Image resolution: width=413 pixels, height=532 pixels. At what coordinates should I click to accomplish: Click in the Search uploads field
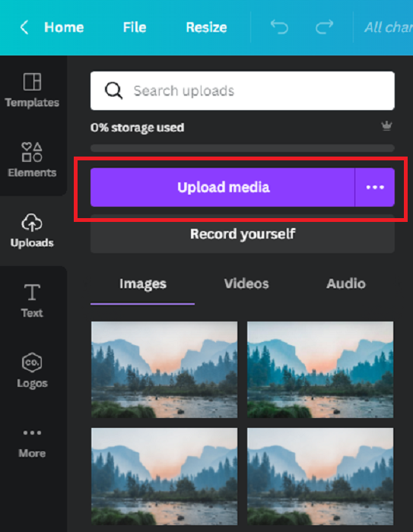pos(243,90)
